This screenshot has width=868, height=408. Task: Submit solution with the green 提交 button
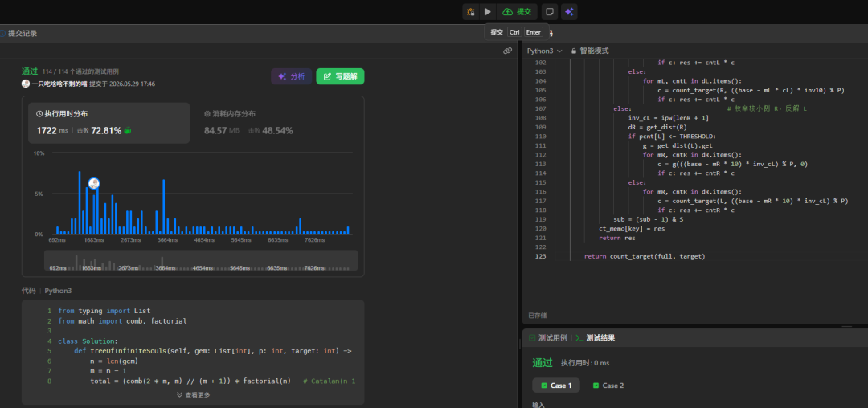click(x=517, y=11)
